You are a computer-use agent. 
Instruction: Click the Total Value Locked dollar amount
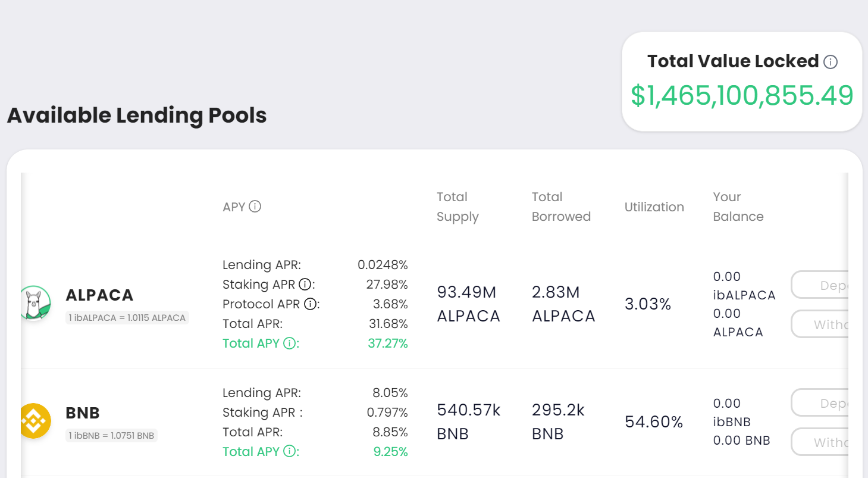click(x=742, y=96)
